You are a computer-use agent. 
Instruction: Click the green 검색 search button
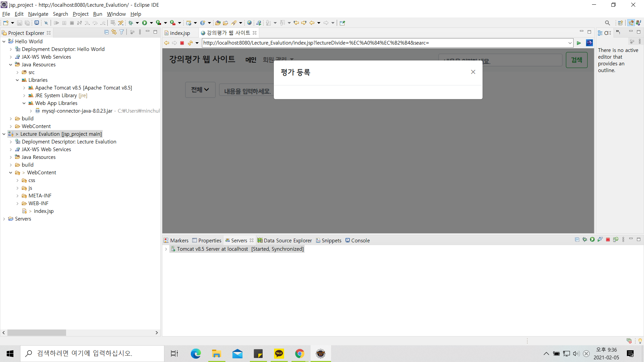tap(577, 60)
